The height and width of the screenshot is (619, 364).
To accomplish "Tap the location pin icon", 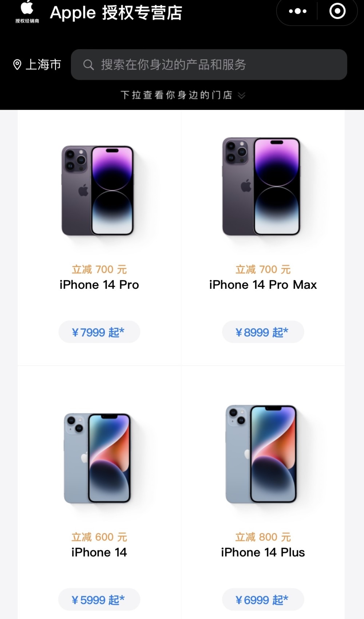I will click(x=17, y=65).
